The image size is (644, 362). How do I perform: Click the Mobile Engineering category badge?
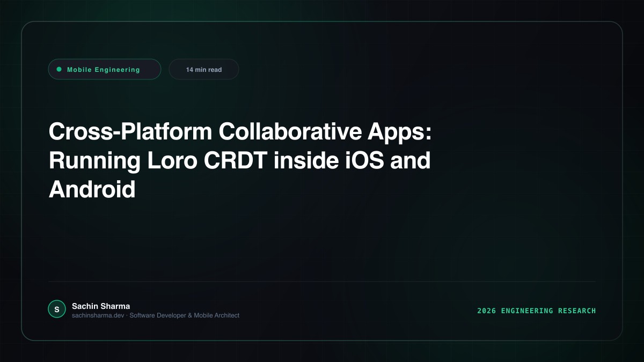(x=105, y=69)
